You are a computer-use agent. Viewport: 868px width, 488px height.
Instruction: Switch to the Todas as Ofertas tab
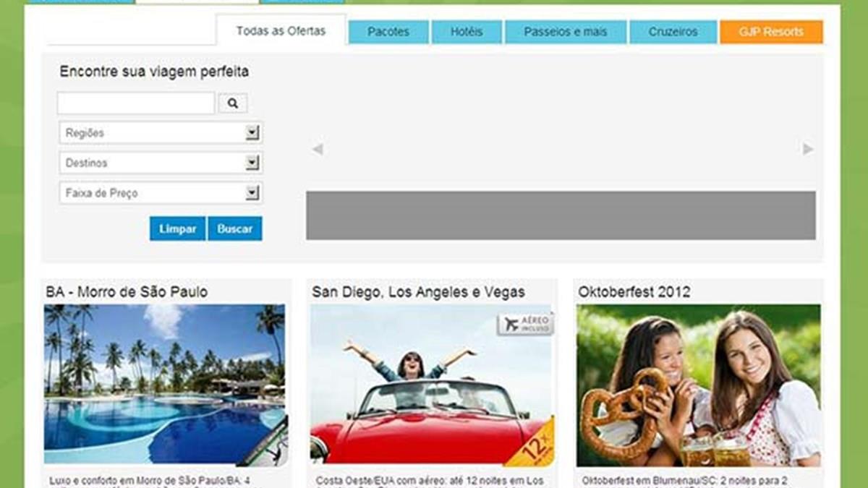[x=281, y=31]
